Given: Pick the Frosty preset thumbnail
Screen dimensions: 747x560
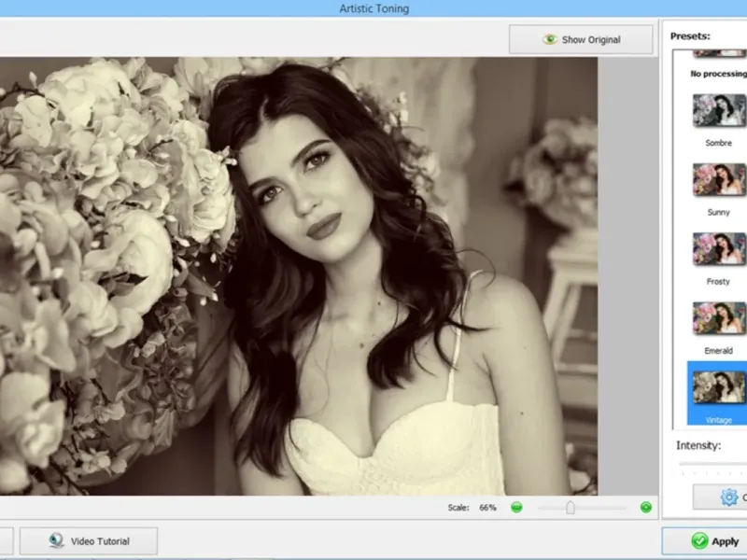Looking at the screenshot, I should tap(718, 248).
